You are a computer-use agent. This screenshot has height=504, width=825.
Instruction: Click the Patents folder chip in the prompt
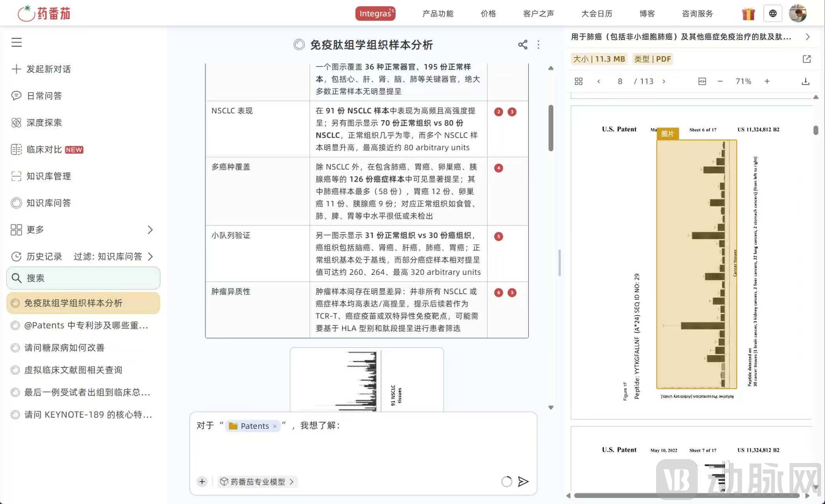point(252,426)
